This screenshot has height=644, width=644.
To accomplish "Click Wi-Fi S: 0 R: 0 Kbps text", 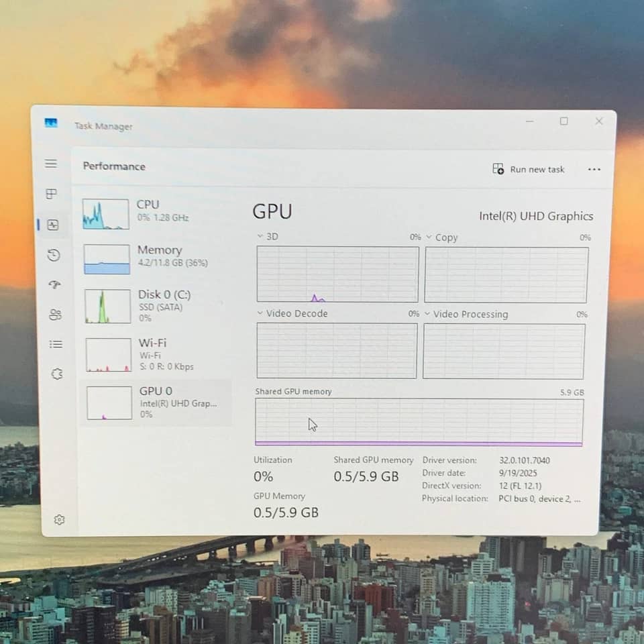I will (x=166, y=366).
